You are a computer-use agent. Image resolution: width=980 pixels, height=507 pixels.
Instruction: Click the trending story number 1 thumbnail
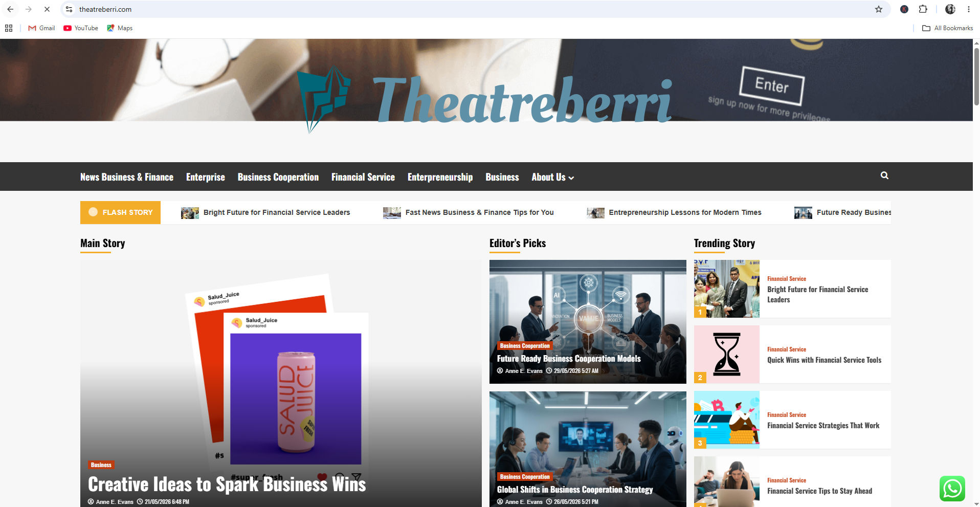727,289
